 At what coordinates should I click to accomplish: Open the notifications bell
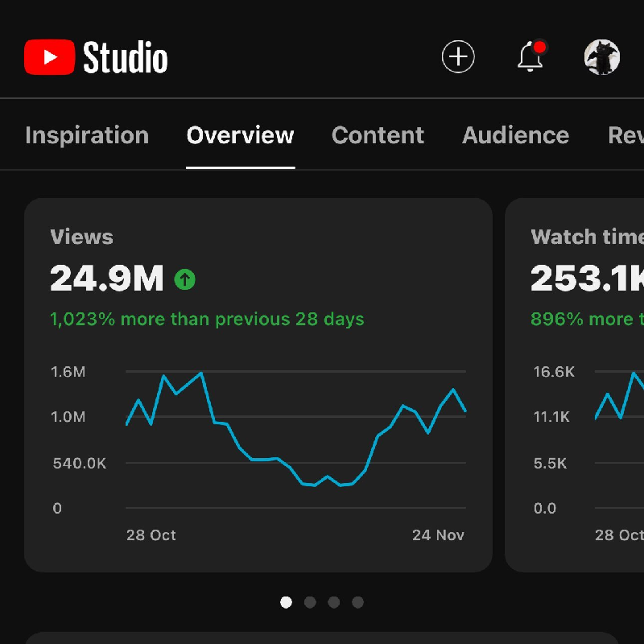click(x=531, y=56)
